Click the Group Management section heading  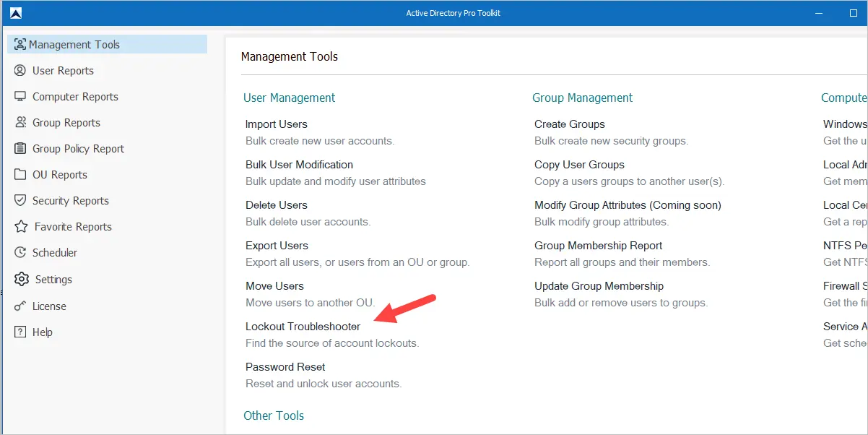pyautogui.click(x=582, y=98)
